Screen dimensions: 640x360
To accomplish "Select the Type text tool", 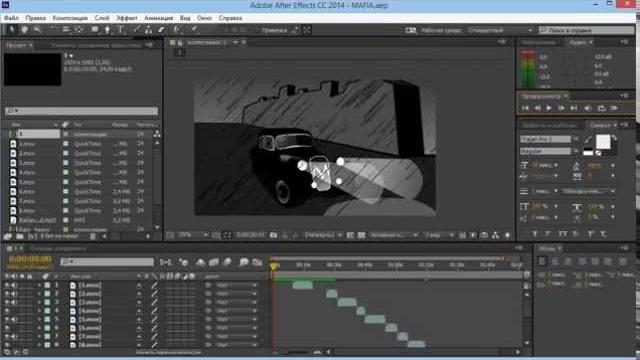I will 121,29.
